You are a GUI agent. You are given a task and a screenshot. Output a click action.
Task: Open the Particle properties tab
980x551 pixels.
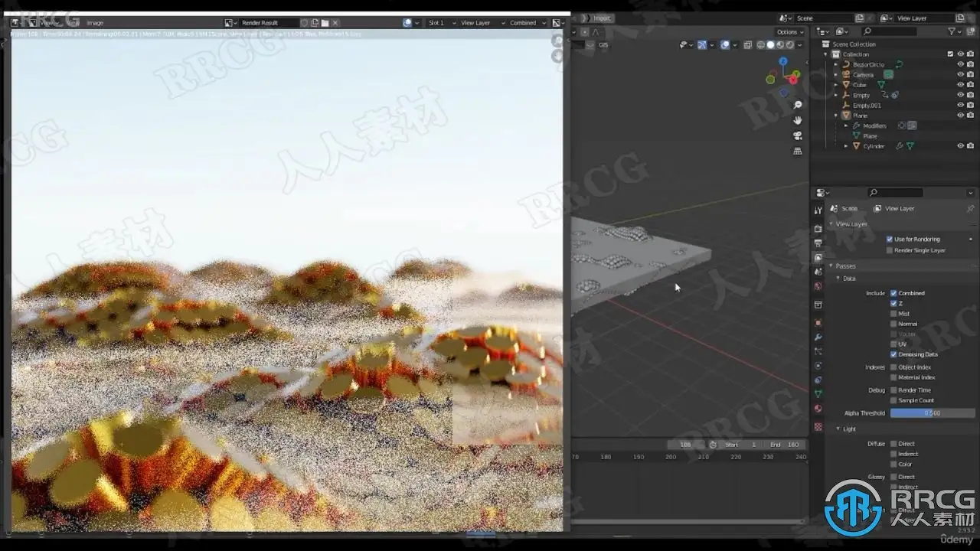pos(818,351)
